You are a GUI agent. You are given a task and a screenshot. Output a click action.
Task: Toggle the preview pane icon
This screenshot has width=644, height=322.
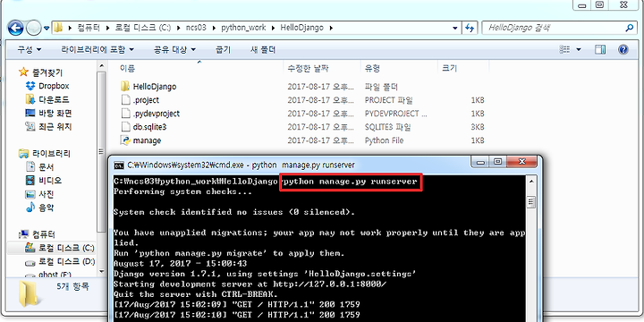pyautogui.click(x=600, y=50)
